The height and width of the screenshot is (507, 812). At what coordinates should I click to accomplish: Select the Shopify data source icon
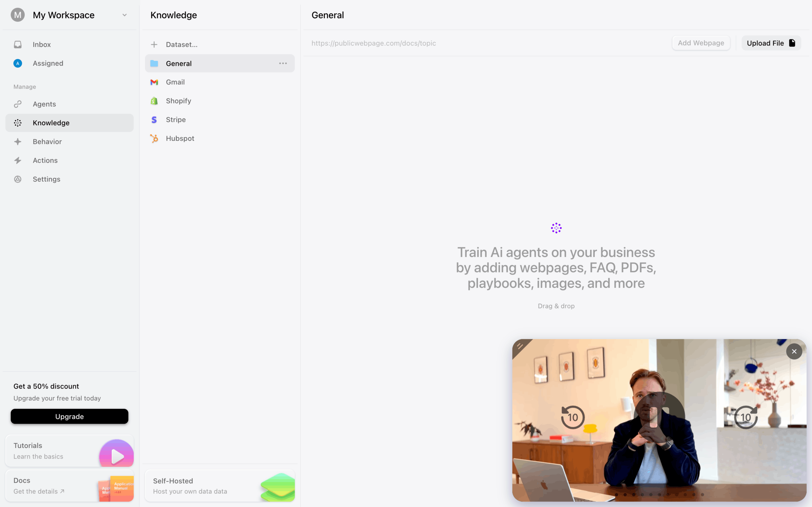point(154,101)
